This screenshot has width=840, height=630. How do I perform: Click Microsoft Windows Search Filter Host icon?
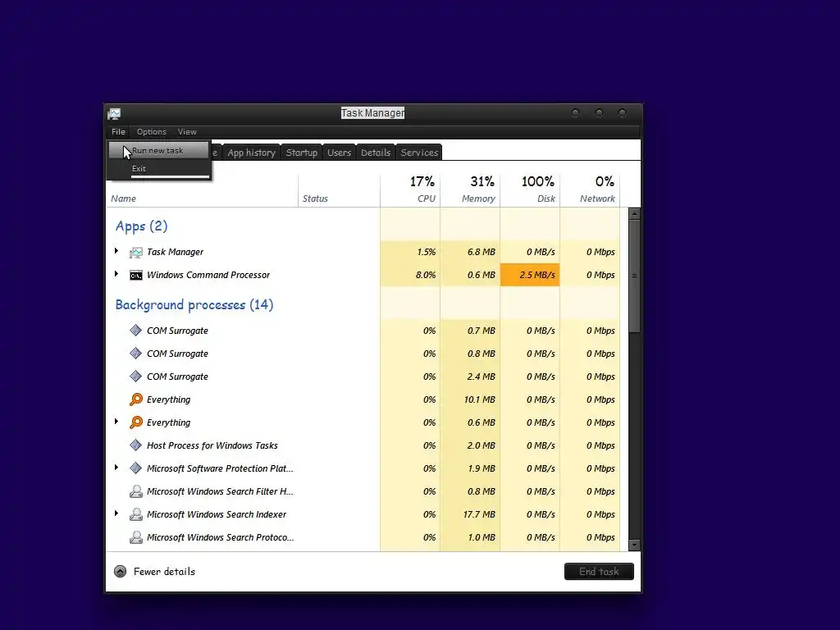tap(136, 491)
